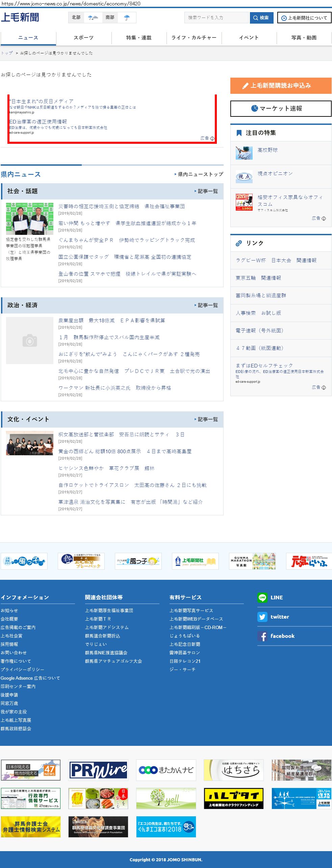
Task: Click the PR Wire banner logo
Action: pyautogui.click(x=98, y=770)
